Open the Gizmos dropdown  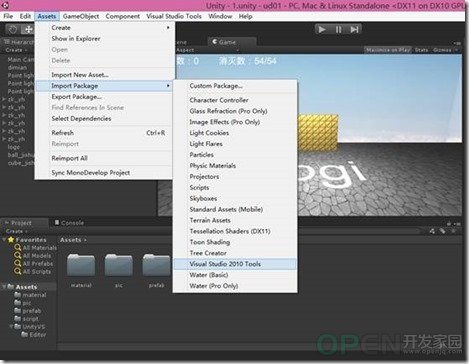coord(444,50)
